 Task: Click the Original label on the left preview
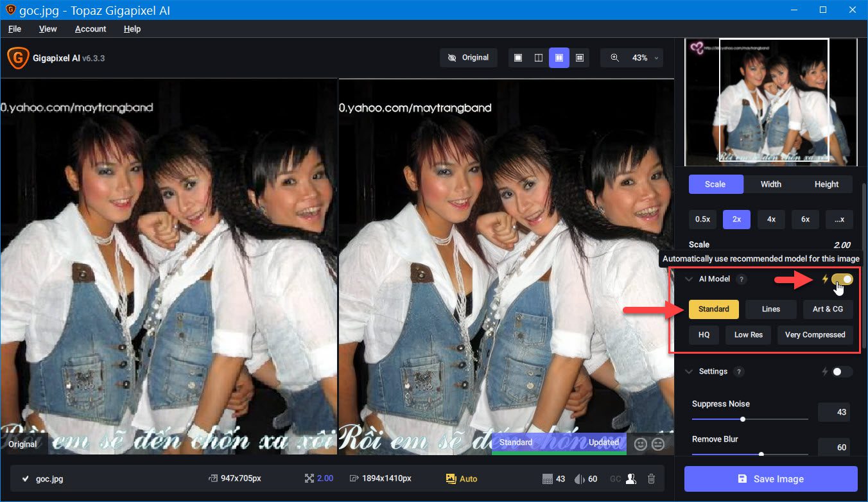coord(22,444)
